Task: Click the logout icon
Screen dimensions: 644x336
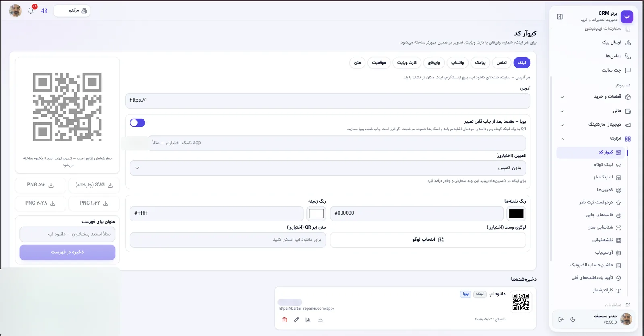Action: click(561, 319)
